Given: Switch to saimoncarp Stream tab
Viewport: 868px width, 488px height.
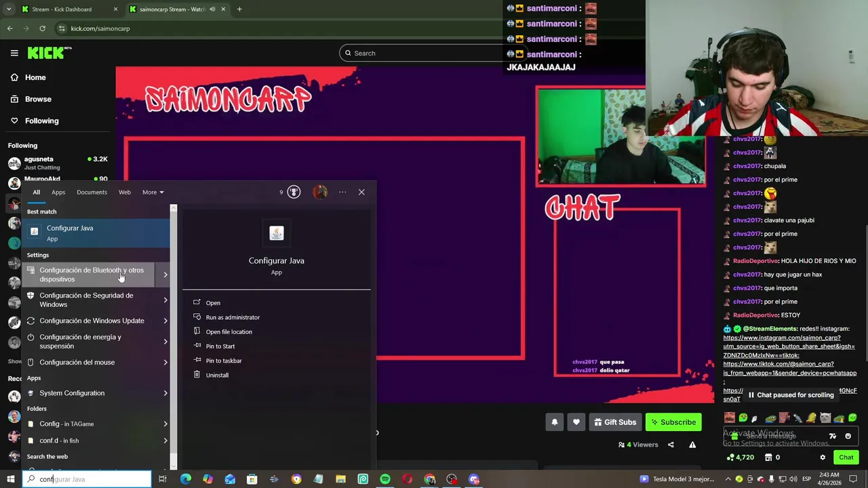Looking at the screenshot, I should (176, 9).
